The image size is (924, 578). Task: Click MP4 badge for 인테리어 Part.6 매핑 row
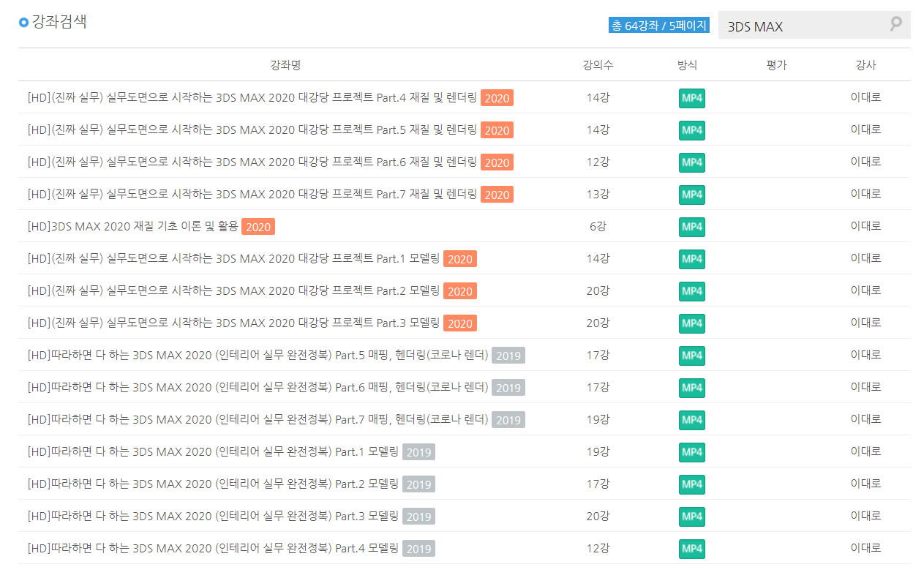[692, 388]
